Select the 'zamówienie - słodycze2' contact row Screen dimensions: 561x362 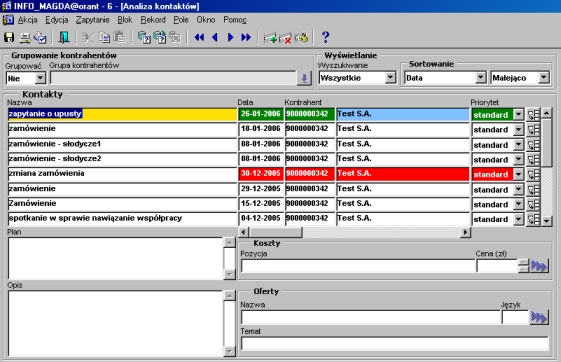click(122, 159)
